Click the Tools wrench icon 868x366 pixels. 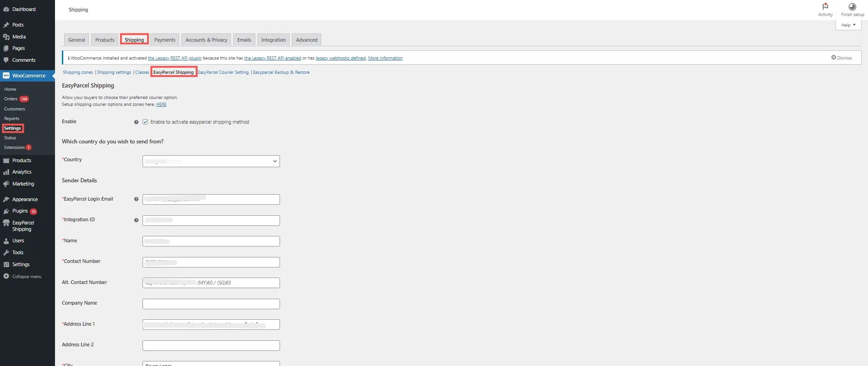click(x=6, y=252)
